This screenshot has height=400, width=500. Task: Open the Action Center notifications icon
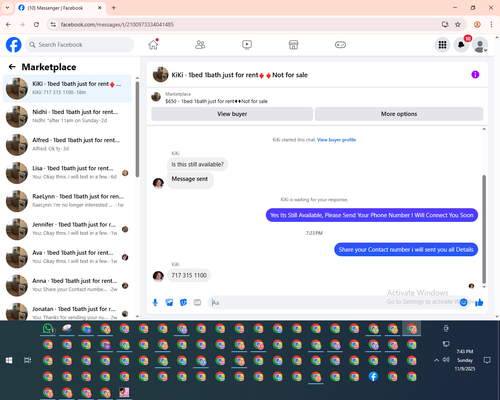pyautogui.click(x=487, y=360)
